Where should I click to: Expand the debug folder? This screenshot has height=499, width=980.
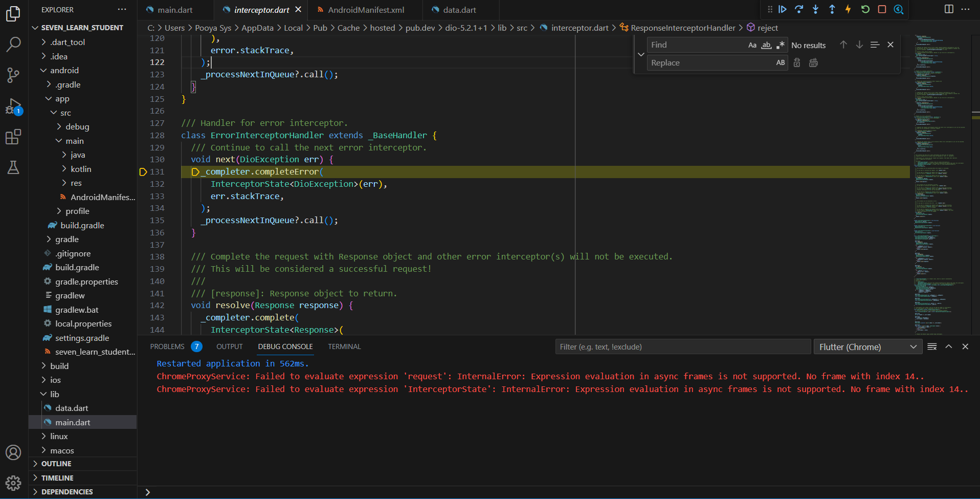[x=82, y=126]
